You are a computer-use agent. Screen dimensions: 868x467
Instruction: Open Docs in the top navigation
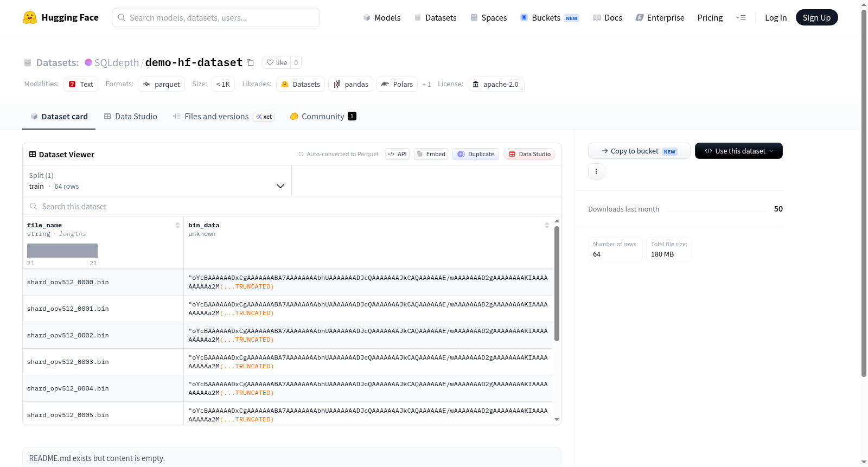(x=608, y=17)
